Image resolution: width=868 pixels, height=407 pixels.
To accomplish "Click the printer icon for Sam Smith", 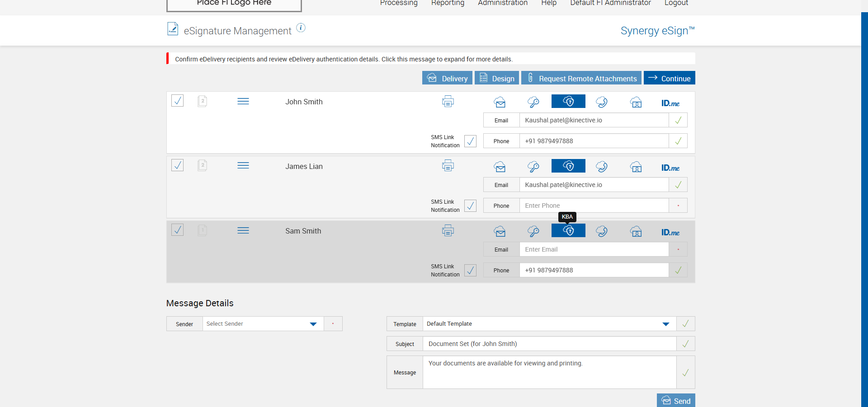I will coord(448,231).
